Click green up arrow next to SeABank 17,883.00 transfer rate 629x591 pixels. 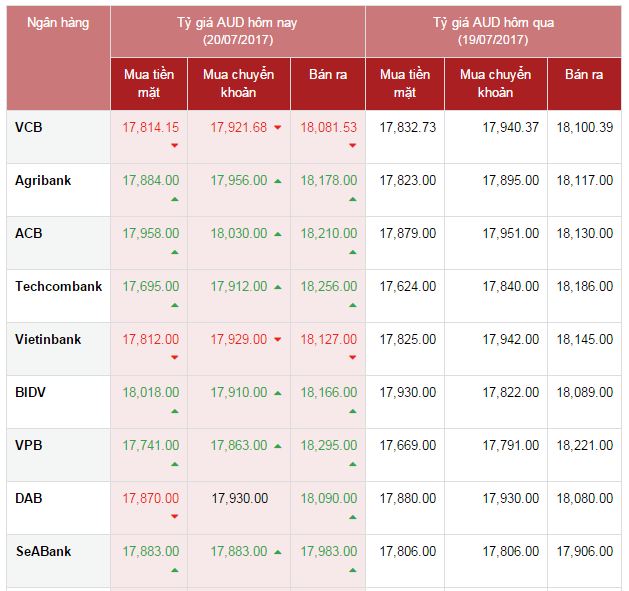coord(278,552)
